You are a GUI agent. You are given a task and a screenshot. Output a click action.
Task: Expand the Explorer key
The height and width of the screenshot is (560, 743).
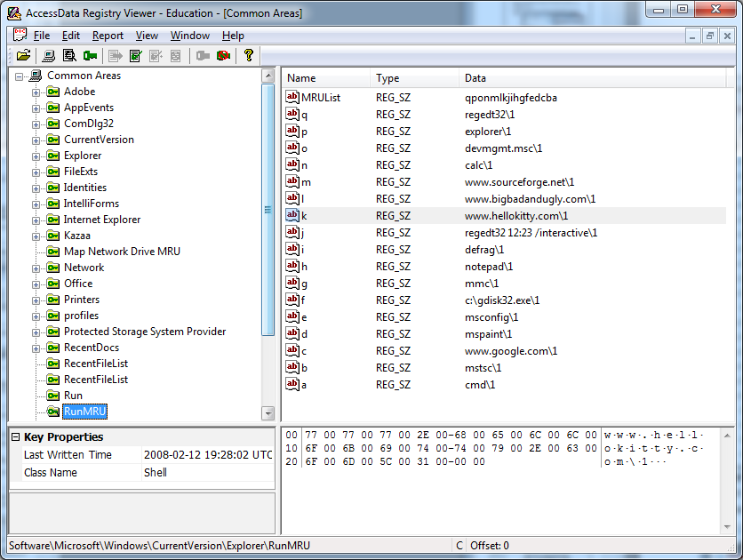[36, 156]
